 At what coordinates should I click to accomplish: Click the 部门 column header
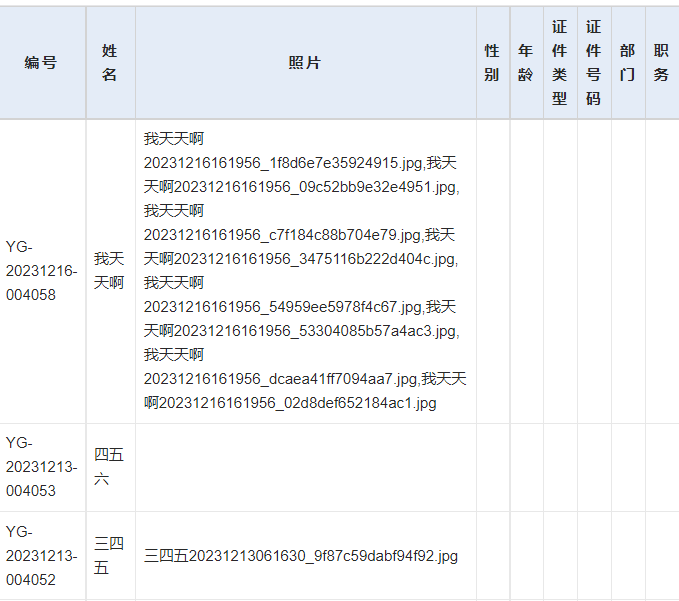(628, 63)
